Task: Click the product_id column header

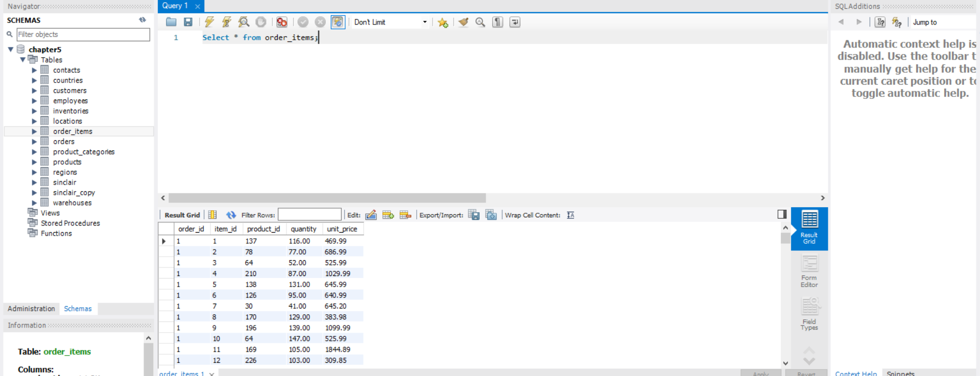Action: tap(264, 229)
